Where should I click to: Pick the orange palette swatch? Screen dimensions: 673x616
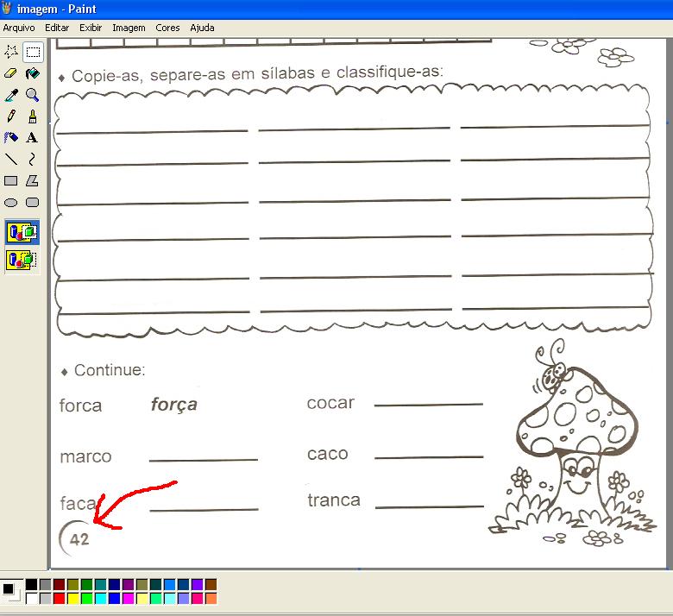pos(211,598)
